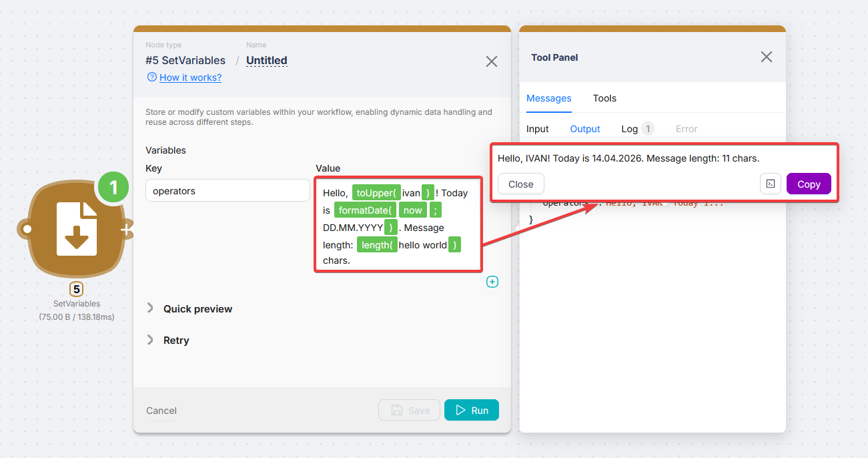Viewport: 868px width, 458px height.
Task: Copy the output message text
Action: point(809,184)
